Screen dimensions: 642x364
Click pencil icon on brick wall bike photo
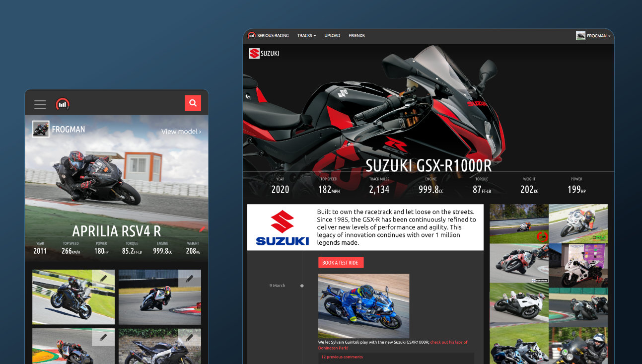click(190, 337)
